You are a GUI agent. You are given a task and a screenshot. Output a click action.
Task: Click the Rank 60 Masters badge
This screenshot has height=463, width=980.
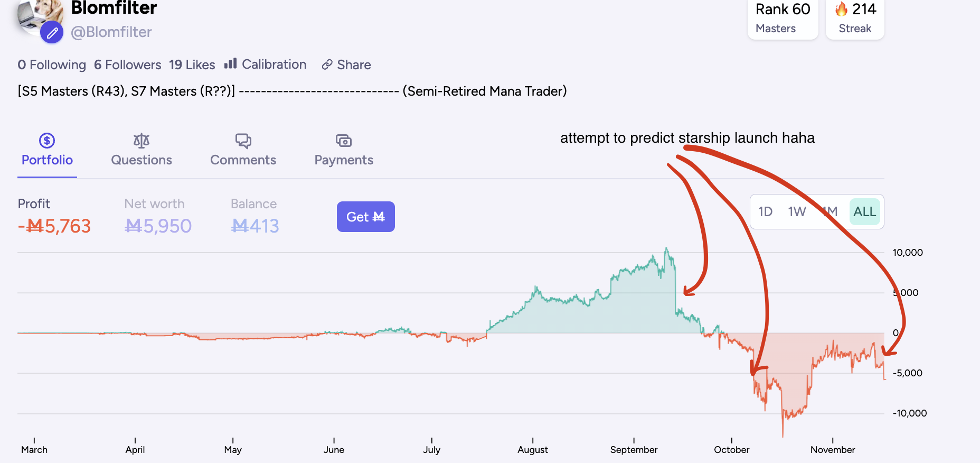coord(783,18)
